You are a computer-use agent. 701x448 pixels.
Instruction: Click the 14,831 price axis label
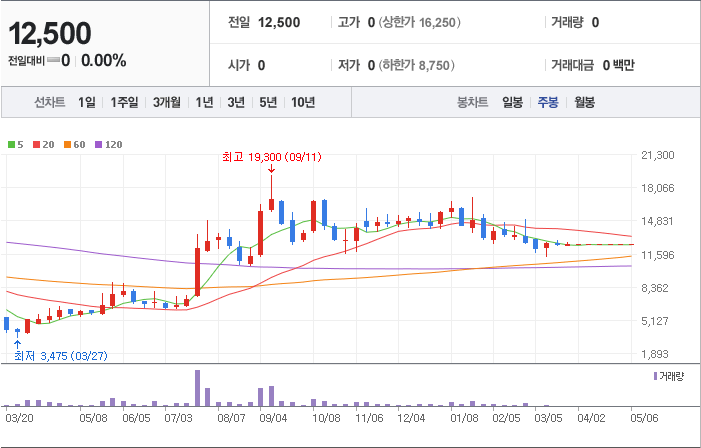click(658, 221)
